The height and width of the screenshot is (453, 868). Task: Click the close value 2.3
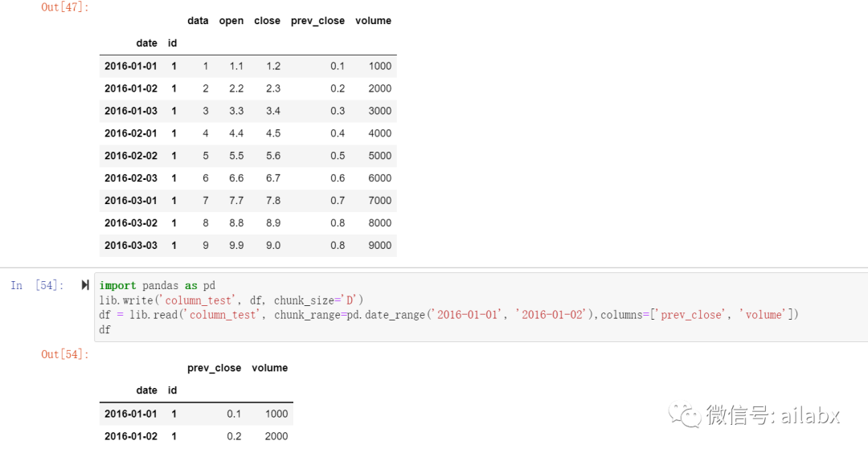point(273,88)
